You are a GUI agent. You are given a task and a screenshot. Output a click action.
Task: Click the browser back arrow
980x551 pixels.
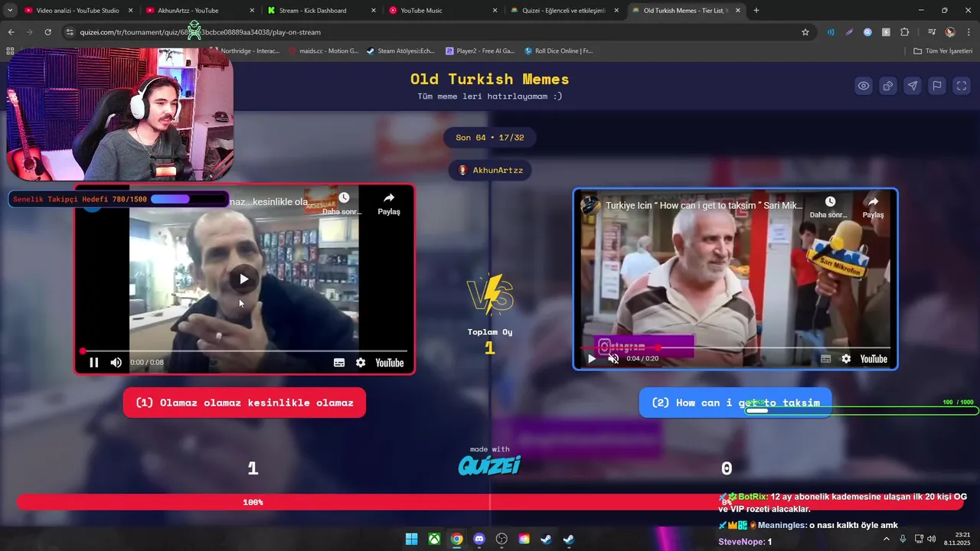(x=11, y=32)
